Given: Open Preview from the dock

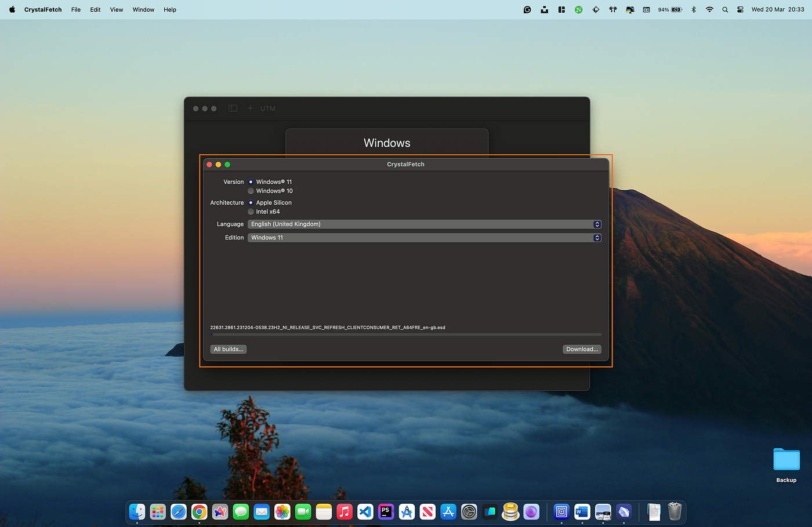Looking at the screenshot, I should (603, 511).
